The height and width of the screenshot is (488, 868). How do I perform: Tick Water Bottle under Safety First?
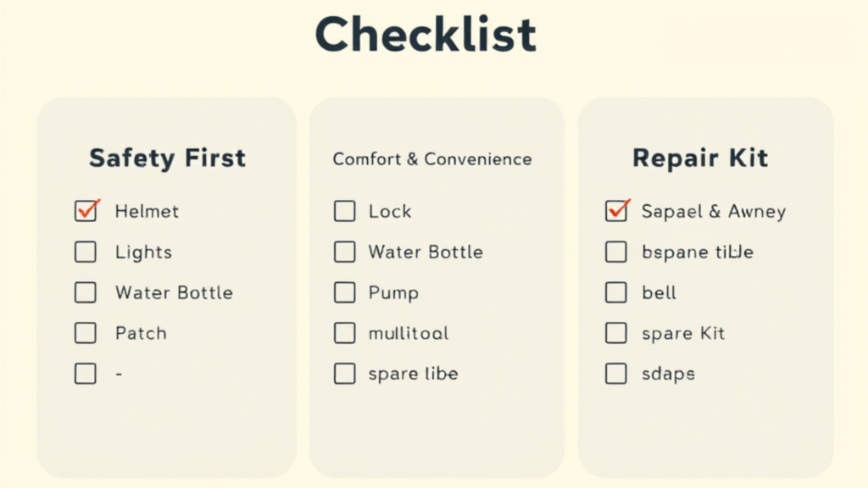(x=86, y=292)
